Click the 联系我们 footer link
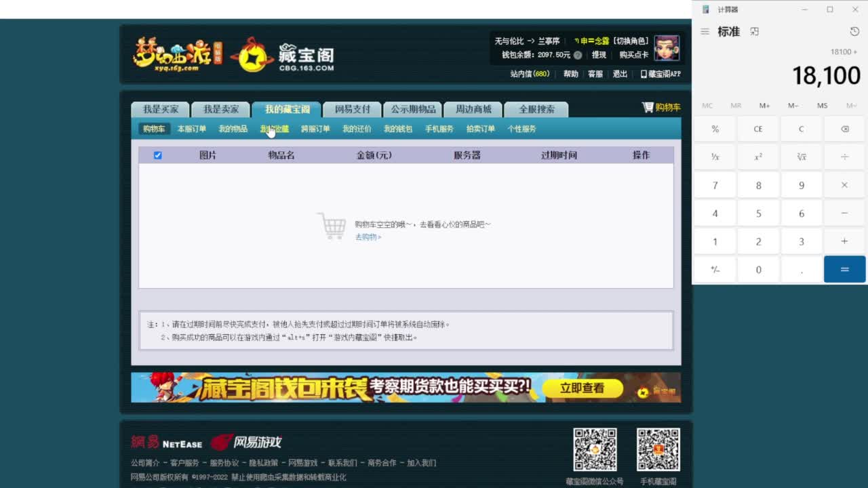This screenshot has height=488, width=868. pyautogui.click(x=342, y=463)
